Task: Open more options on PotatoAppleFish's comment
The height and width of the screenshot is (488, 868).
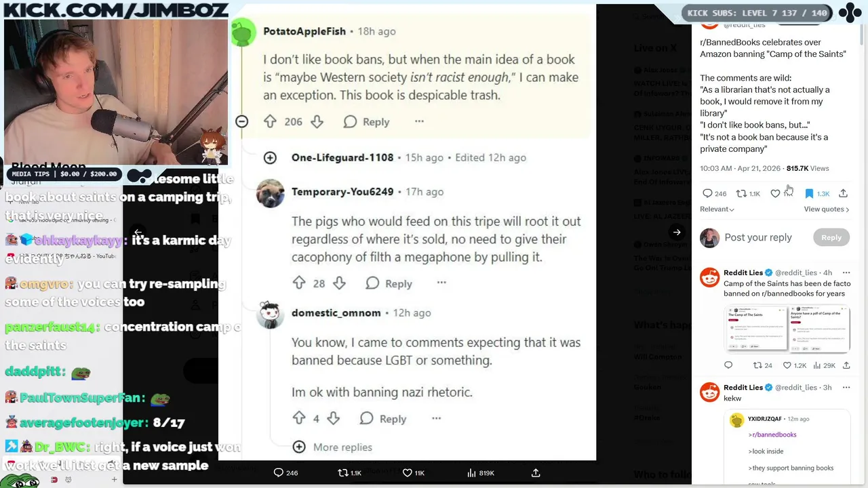Action: 419,121
